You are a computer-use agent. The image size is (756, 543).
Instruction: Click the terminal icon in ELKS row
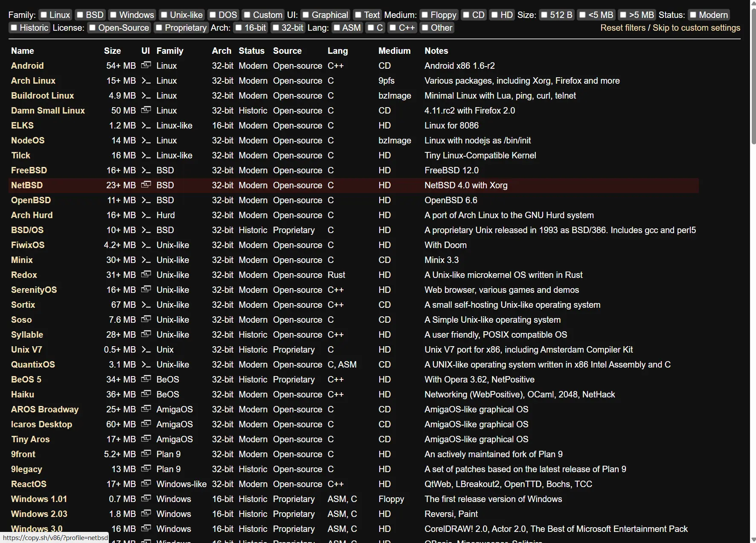pyautogui.click(x=146, y=126)
